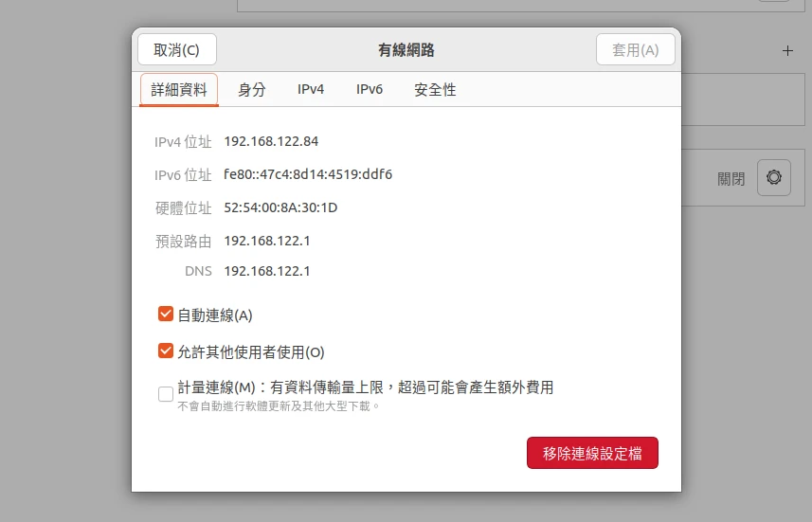Click the DNS value 192.168.122.1

coord(267,271)
